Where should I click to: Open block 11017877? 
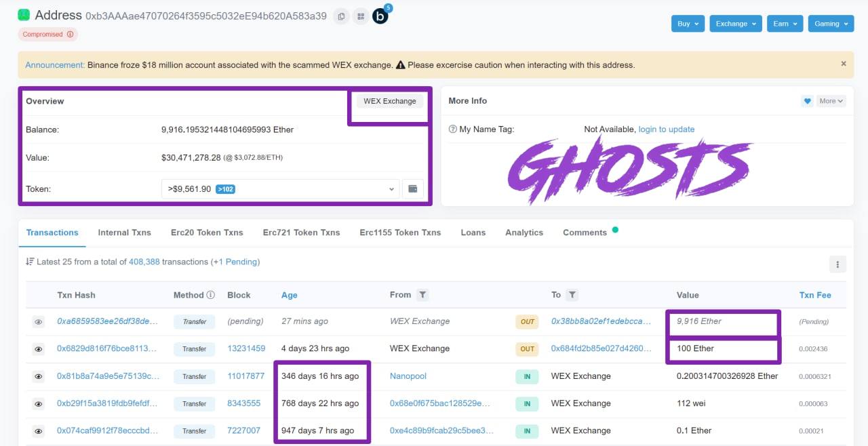click(245, 376)
